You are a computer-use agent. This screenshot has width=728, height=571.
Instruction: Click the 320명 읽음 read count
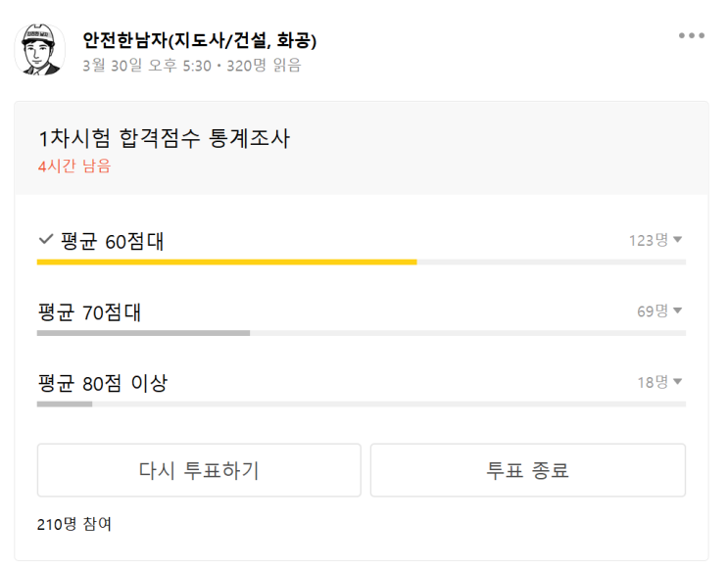coord(265,66)
